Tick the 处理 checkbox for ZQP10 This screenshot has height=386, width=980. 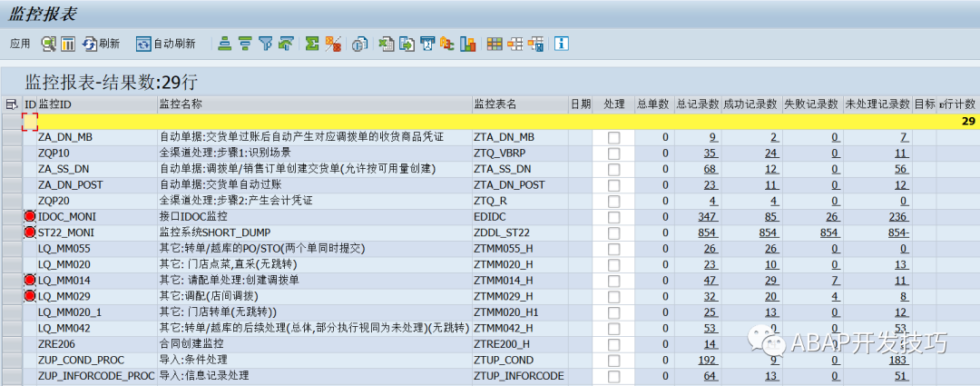click(x=614, y=153)
